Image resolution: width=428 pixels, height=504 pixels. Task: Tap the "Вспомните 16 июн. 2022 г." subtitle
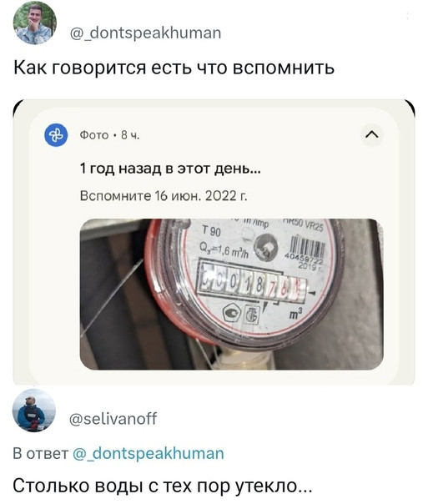[x=164, y=195]
